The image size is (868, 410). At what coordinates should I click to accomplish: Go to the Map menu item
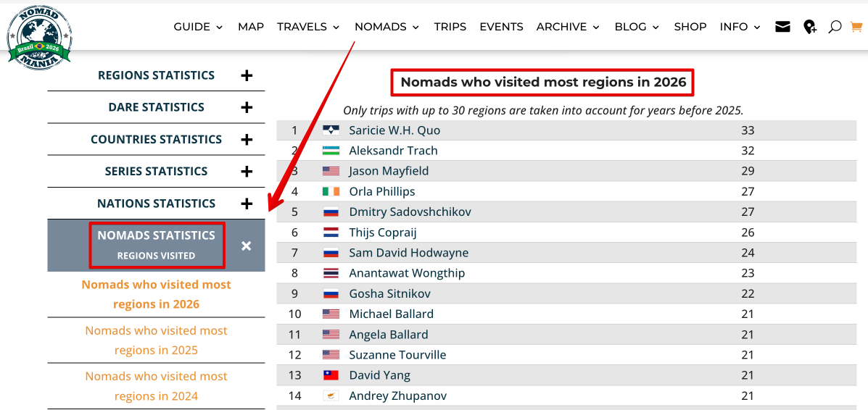pyautogui.click(x=251, y=27)
